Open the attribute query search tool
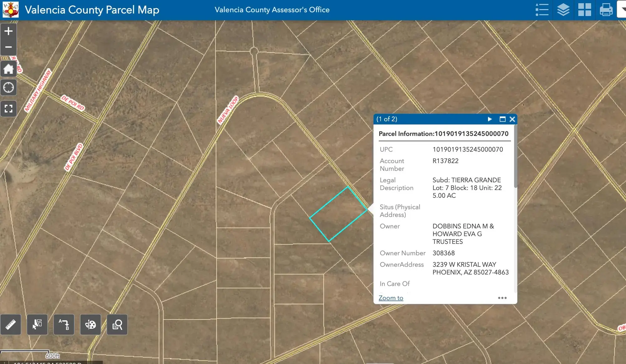Viewport: 626px width, 364px height. click(x=117, y=325)
